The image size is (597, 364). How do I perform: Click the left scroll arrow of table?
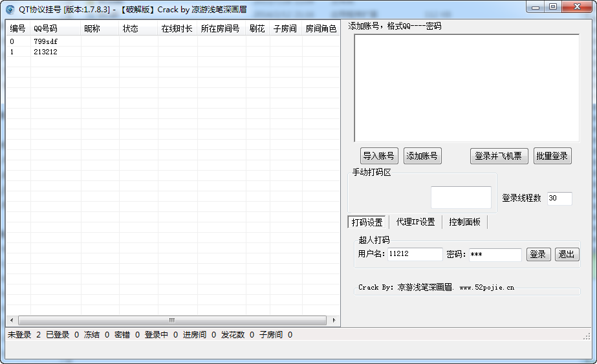point(12,320)
